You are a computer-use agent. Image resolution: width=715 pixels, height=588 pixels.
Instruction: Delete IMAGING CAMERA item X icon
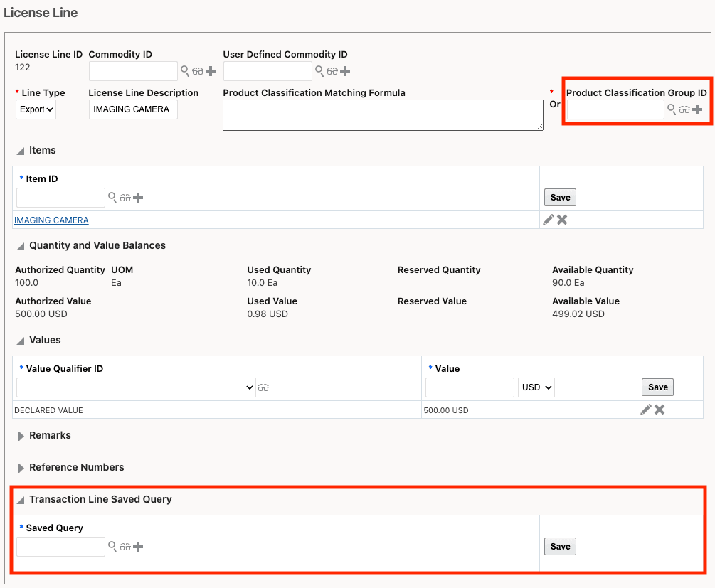[x=562, y=220]
